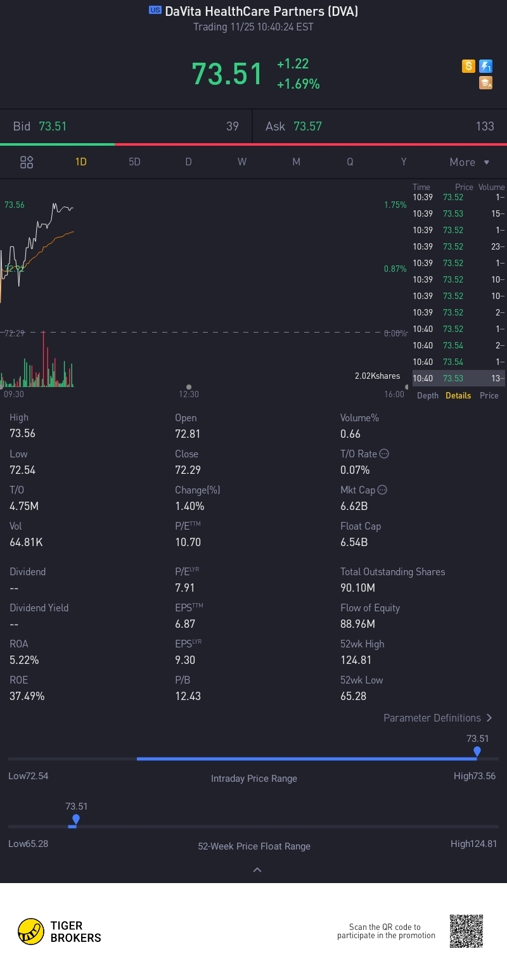Select the highlighted 10:40 73.53 trade row
The image size is (507, 980).
pyautogui.click(x=459, y=378)
